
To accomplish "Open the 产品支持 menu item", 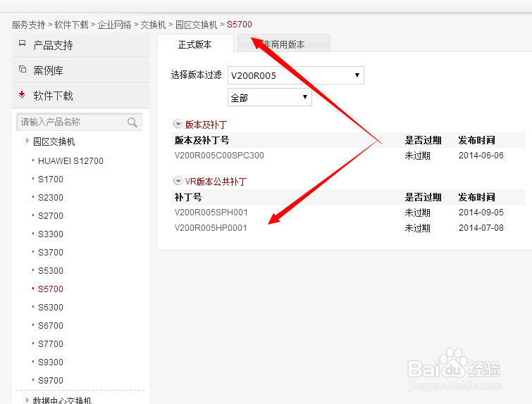I will (81, 45).
